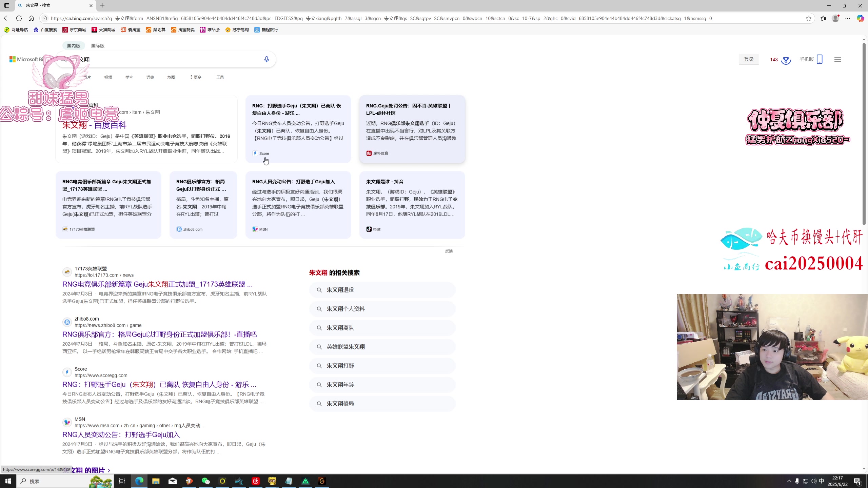Switch to 国际版 tab
The height and width of the screenshot is (488, 868).
(98, 46)
